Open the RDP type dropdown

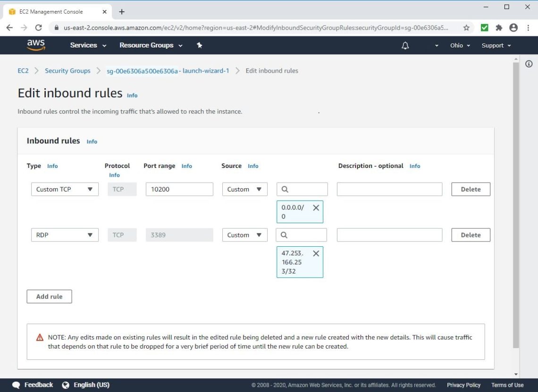pyautogui.click(x=65, y=235)
